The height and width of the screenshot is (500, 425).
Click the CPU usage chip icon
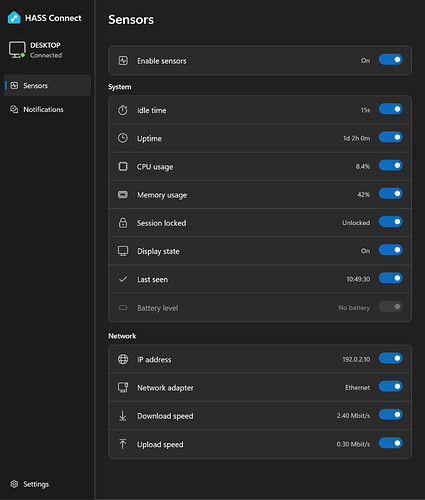(x=123, y=166)
